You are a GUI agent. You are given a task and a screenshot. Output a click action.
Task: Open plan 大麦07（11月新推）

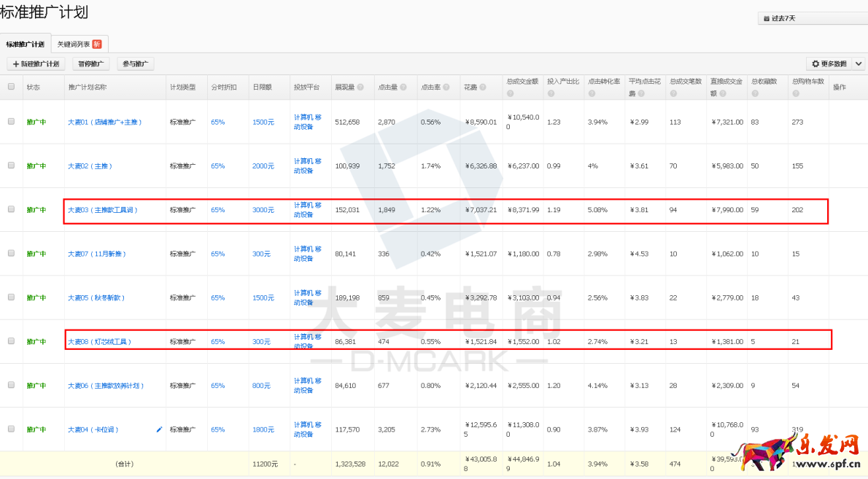pyautogui.click(x=97, y=254)
